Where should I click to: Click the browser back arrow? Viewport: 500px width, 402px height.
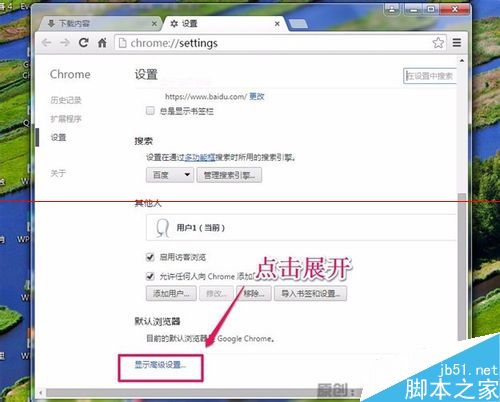point(47,43)
